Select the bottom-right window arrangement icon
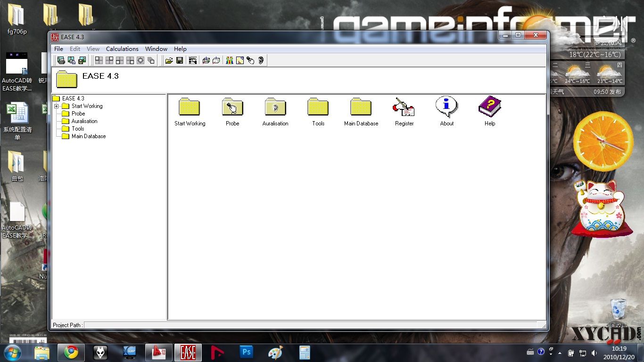This screenshot has height=362, width=644. point(130,60)
